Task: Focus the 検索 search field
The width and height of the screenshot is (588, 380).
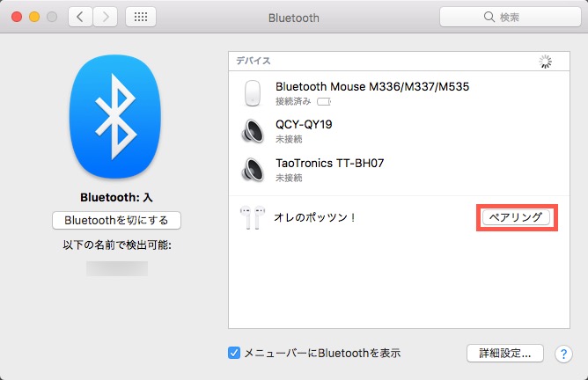Action: [x=510, y=17]
